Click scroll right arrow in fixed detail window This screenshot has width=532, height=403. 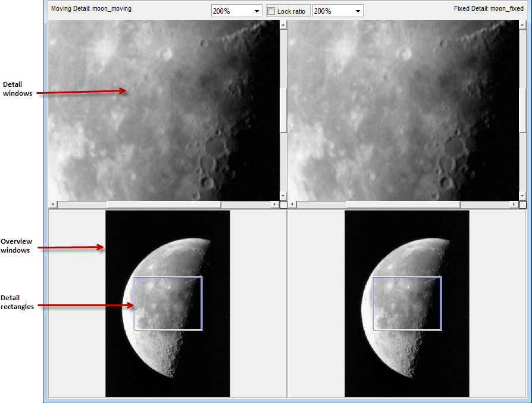514,204
